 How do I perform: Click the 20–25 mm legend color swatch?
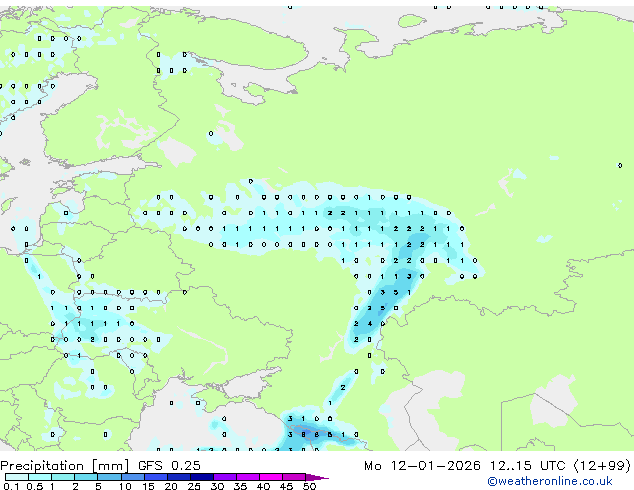pyautogui.click(x=179, y=477)
